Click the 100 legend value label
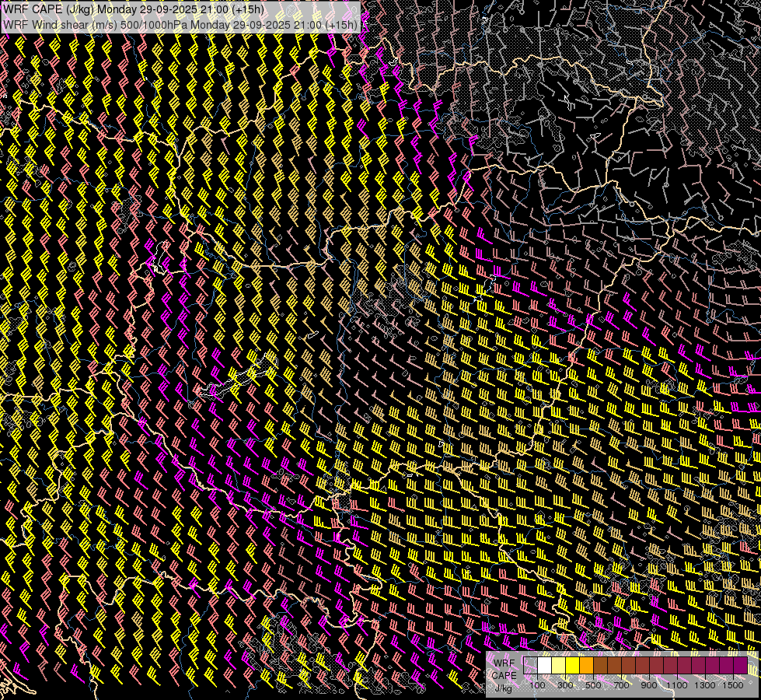The image size is (761, 700). [x=537, y=684]
